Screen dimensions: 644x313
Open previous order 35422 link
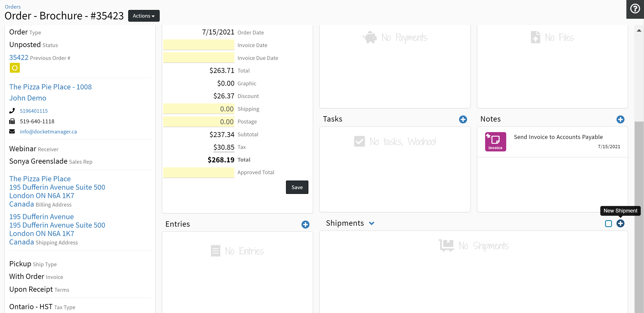click(19, 57)
